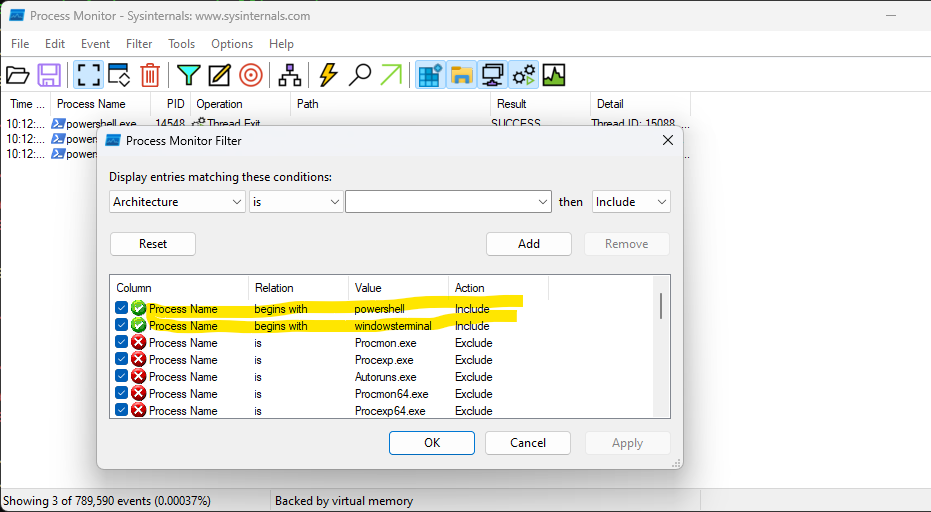
Task: Open the Event menu
Action: [x=96, y=44]
